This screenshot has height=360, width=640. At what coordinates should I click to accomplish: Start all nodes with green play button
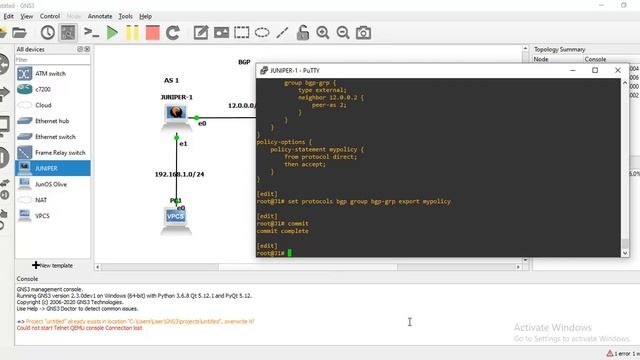pos(112,33)
